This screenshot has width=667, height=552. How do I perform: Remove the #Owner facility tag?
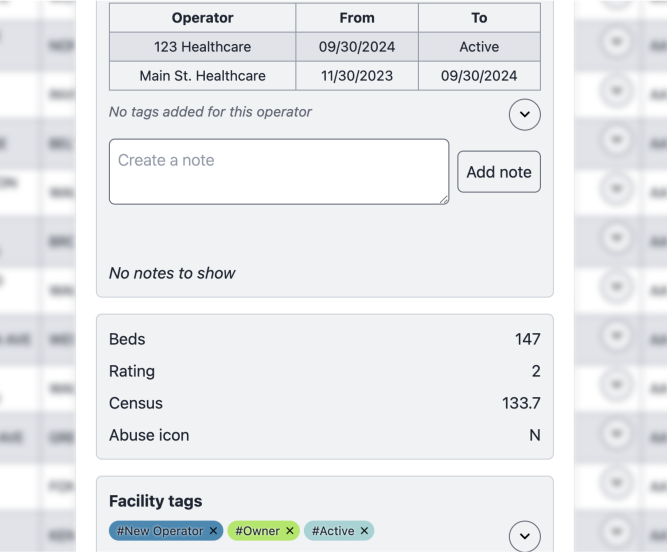coord(290,531)
